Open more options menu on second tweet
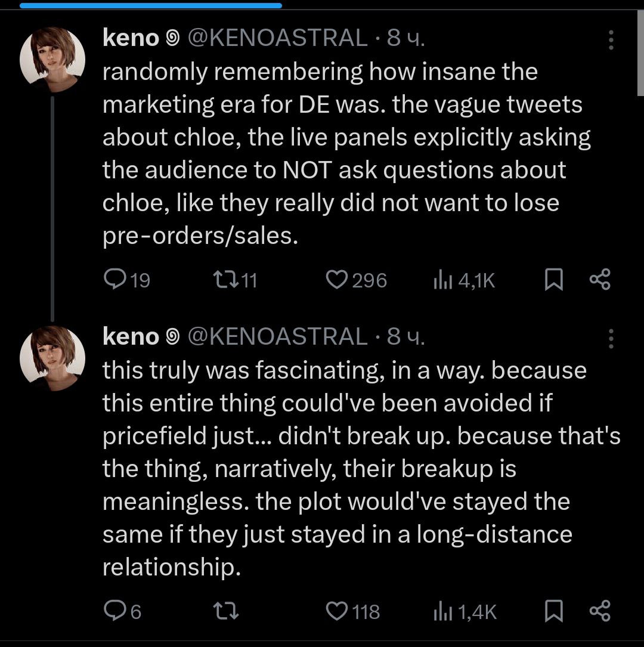Screen dimensions: 644x647 coord(611,338)
